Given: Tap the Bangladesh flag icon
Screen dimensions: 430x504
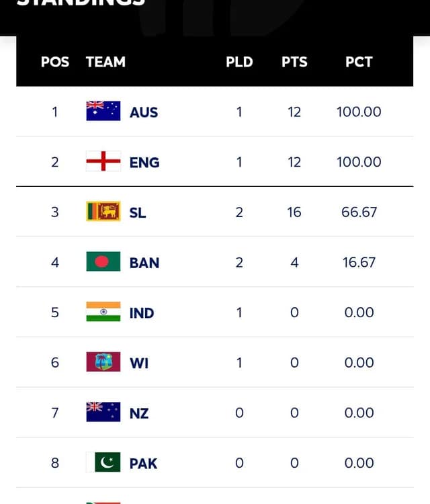Looking at the screenshot, I should coord(103,261).
